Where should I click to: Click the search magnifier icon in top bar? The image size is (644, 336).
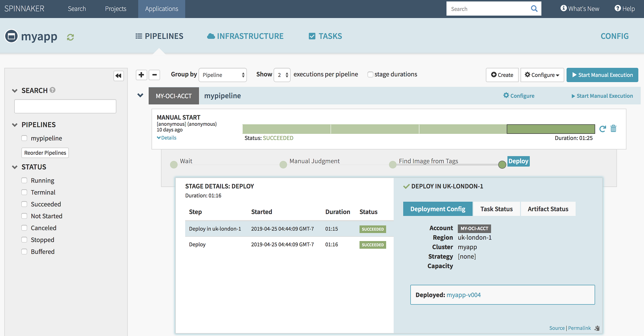(534, 9)
